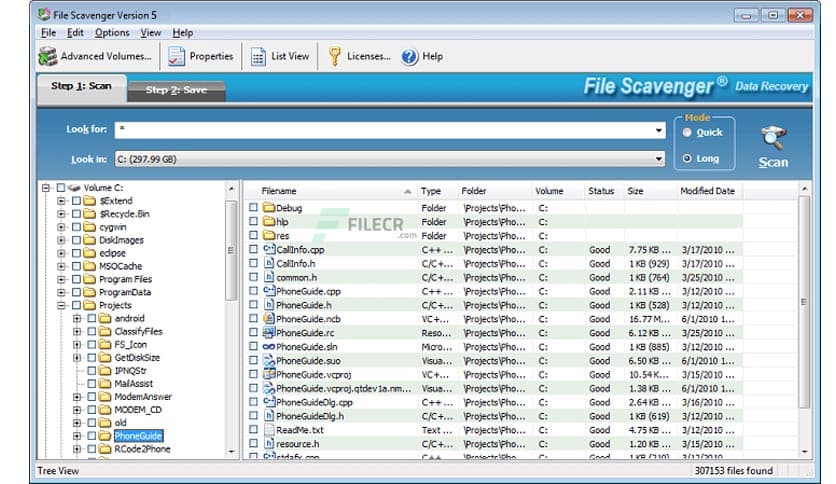Open Licenses key icon
This screenshot has height=484, width=836.
334,56
